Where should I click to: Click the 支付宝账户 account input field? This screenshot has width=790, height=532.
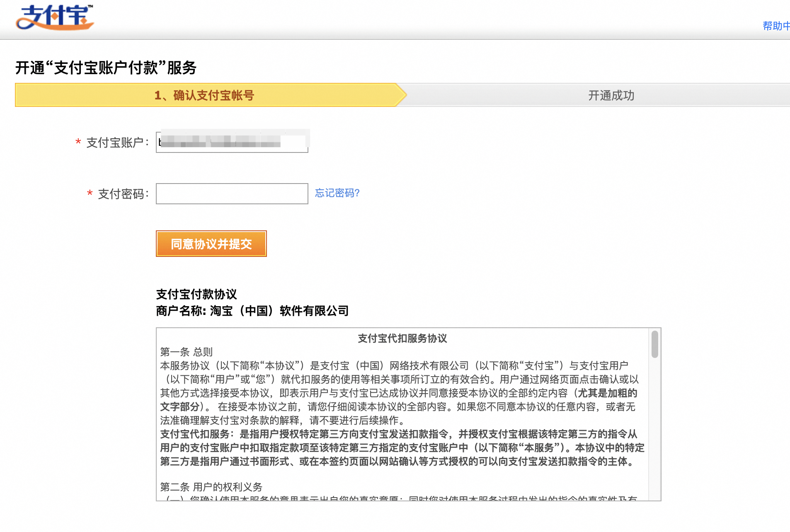[x=232, y=142]
